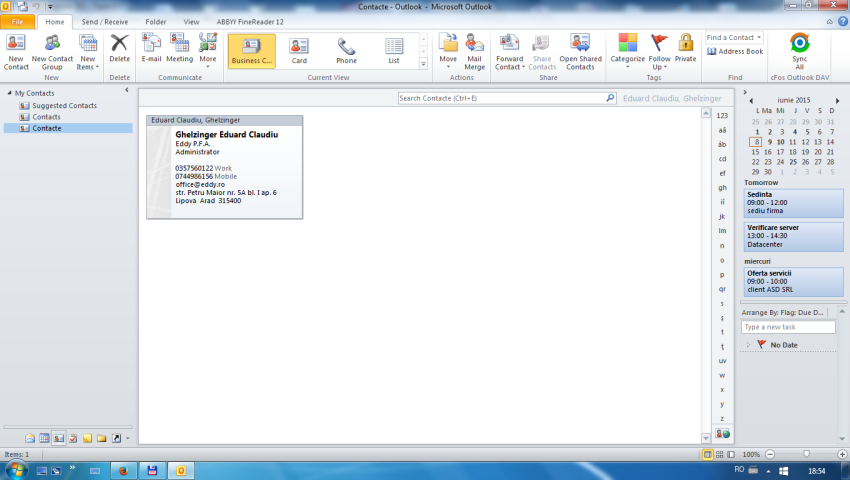Open Notes from the navigation bar

coord(87,438)
